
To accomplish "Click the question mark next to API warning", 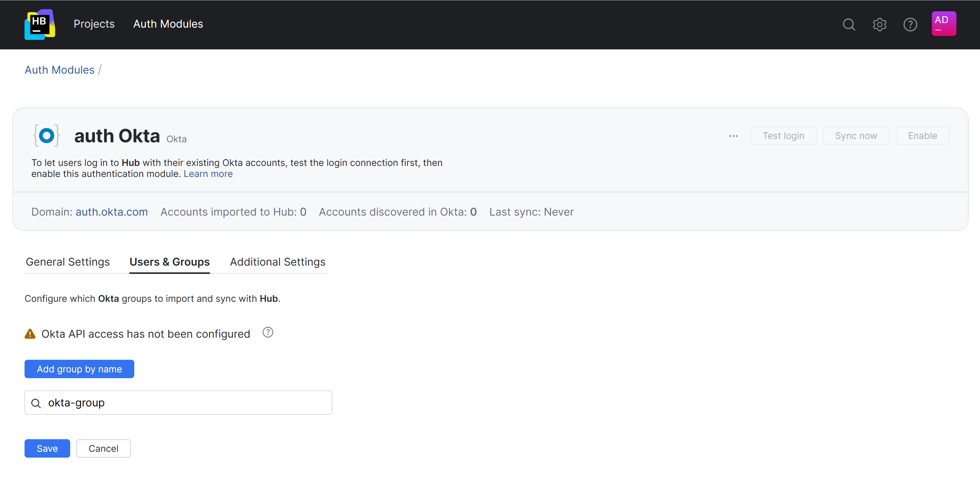I will coord(268,332).
